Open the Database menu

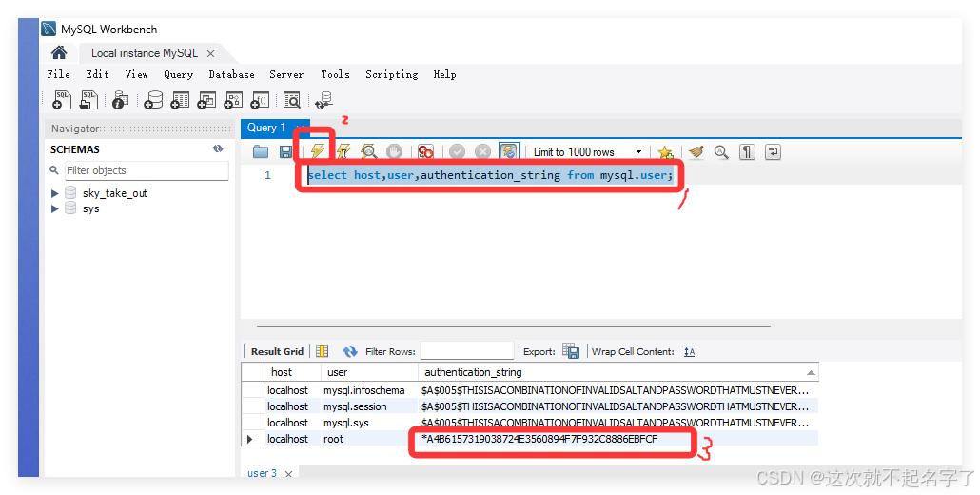[231, 74]
